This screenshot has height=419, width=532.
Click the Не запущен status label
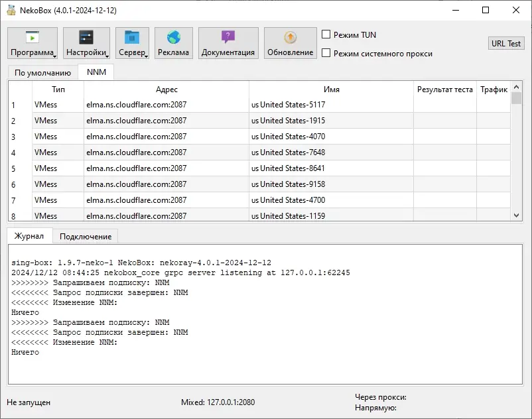[x=29, y=402]
